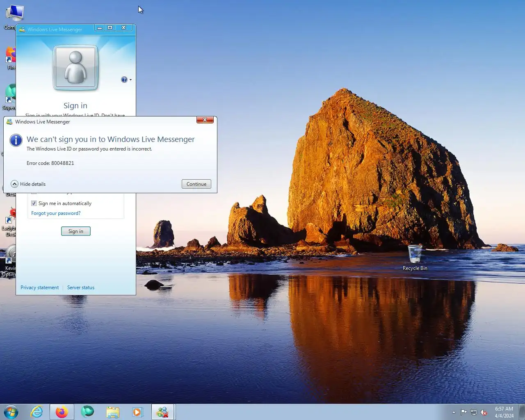Open the clock showing 6:57 AM
Viewport: 525px width, 420px height.
(x=504, y=412)
